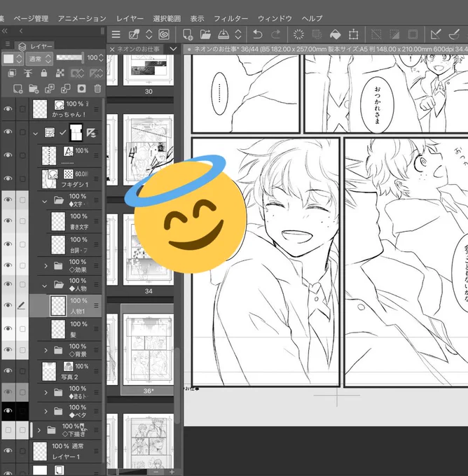
Task: Collapse the palette dock with double chevron
Action: (x=4, y=31)
